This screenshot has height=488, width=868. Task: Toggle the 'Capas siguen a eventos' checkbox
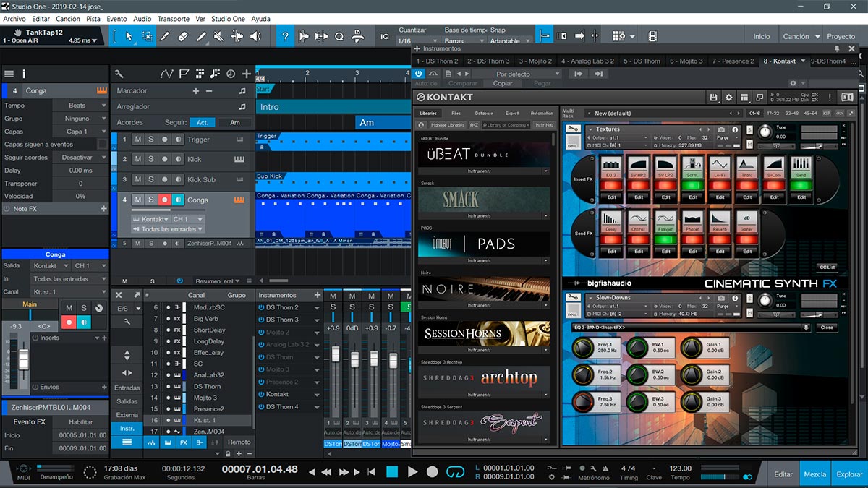tap(102, 145)
